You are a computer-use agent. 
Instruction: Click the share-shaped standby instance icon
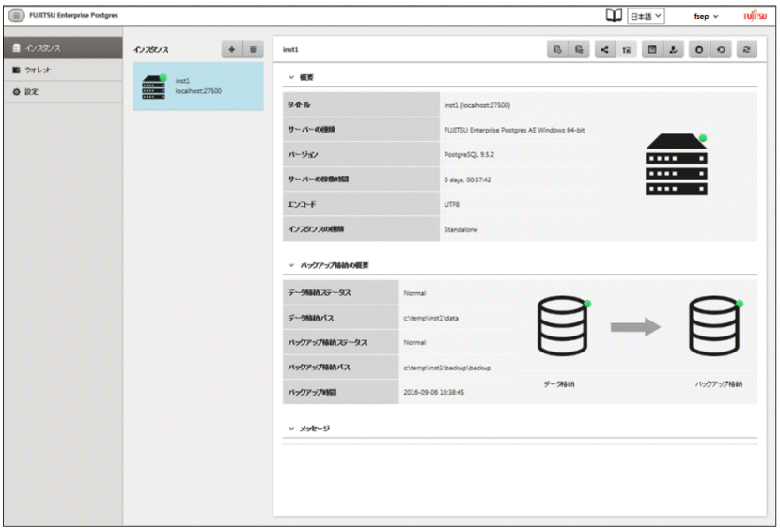tap(605, 49)
